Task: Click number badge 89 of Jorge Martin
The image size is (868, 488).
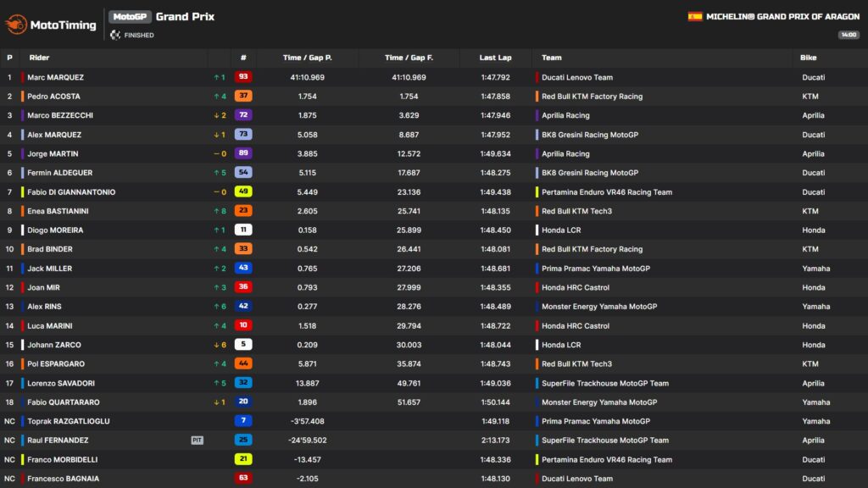Action: click(243, 153)
